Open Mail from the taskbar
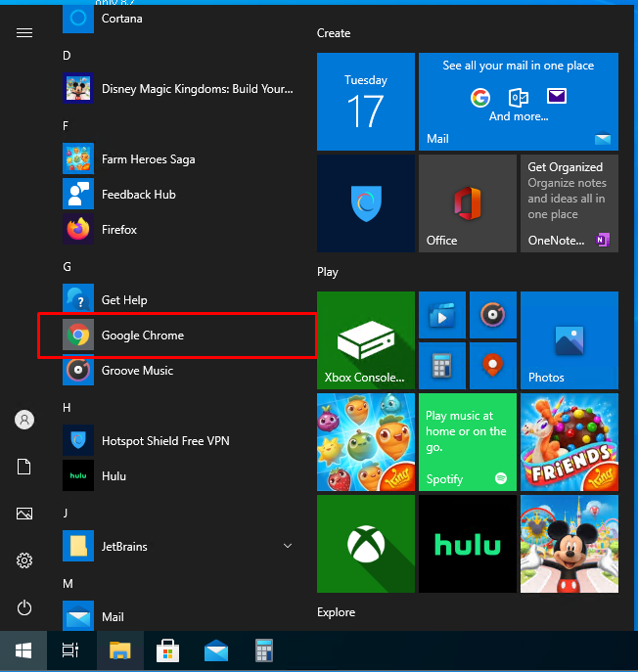Image resolution: width=638 pixels, height=672 pixels. [x=216, y=650]
